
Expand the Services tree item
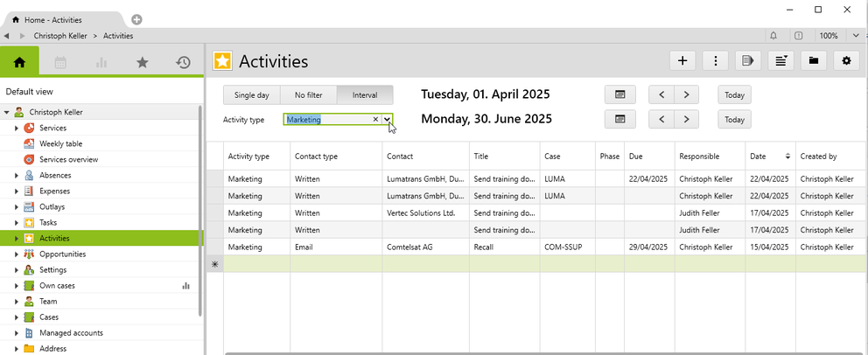click(17, 129)
